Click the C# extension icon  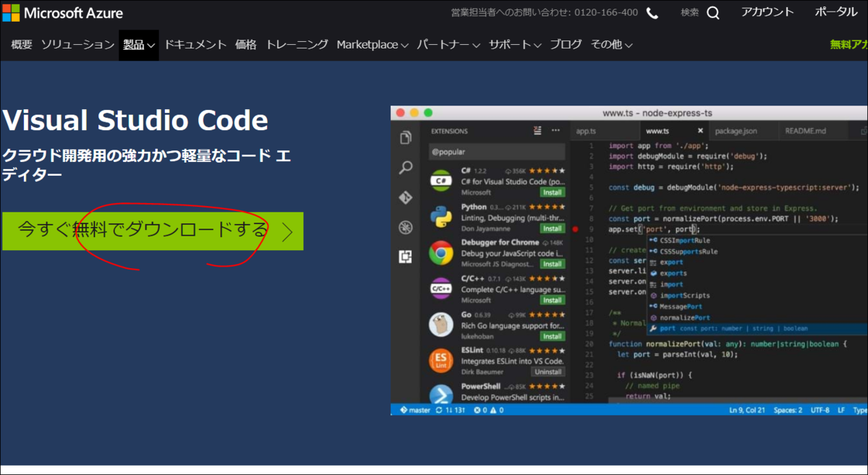pyautogui.click(x=441, y=181)
